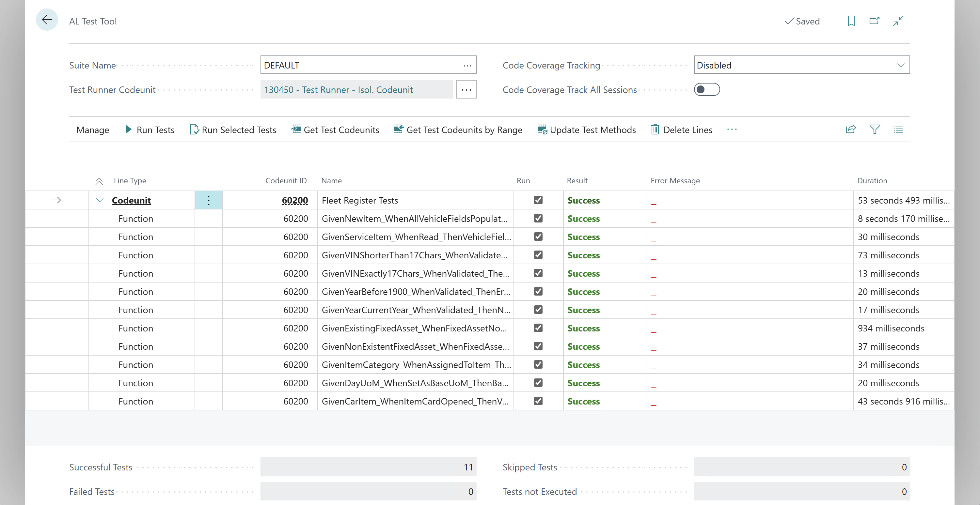Bookmark this page with the bookmark icon
Screen dimensions: 980x505
coord(851,21)
